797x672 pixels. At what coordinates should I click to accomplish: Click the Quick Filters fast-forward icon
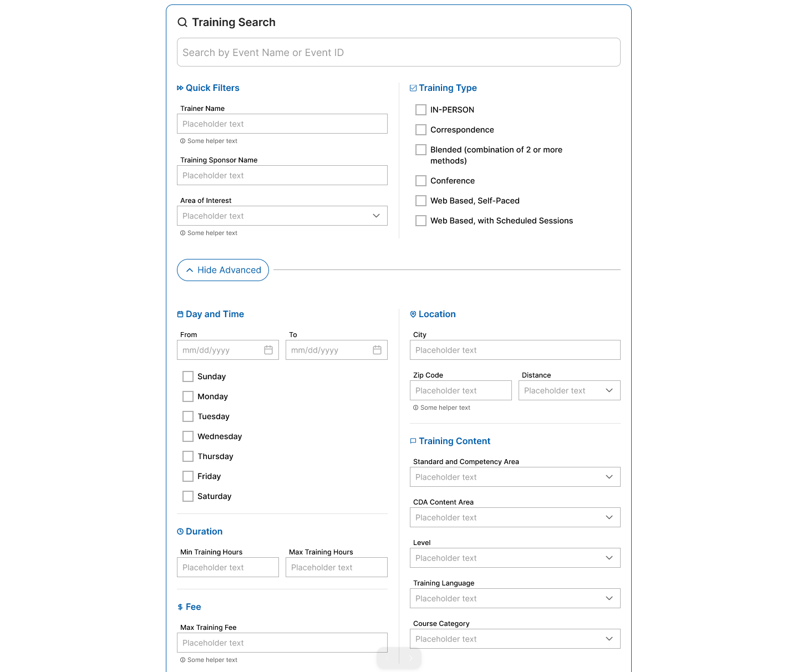180,88
